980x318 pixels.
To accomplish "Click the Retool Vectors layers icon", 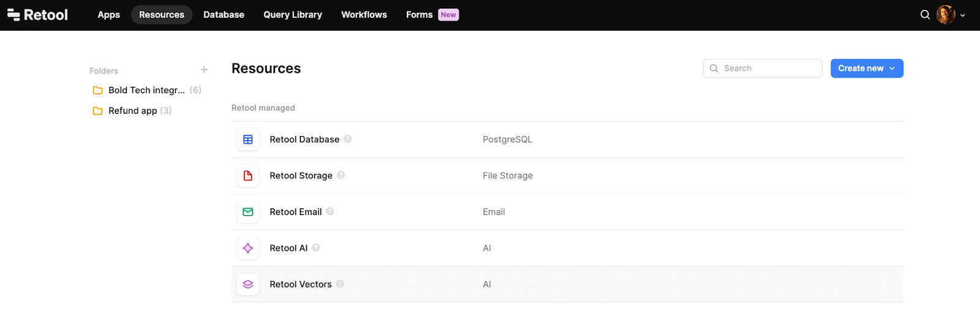I will tap(248, 284).
